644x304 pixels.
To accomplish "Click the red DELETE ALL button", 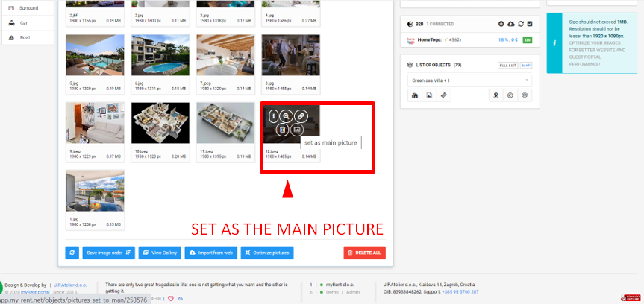I will click(x=365, y=253).
